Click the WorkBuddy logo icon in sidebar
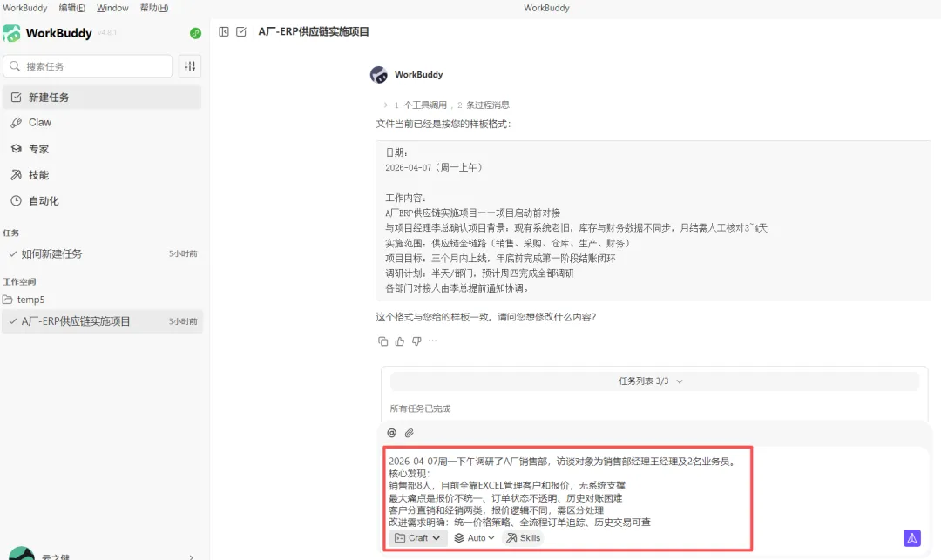 click(11, 33)
